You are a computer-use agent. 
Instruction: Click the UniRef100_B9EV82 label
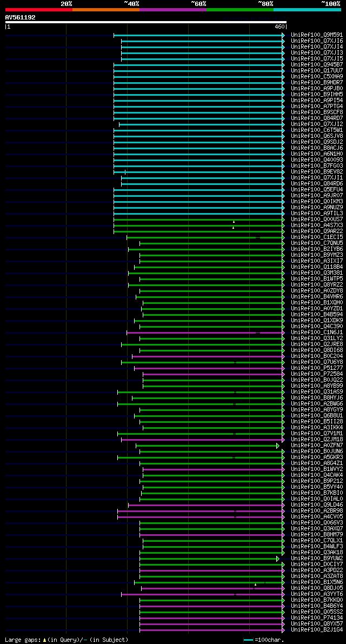(x=317, y=171)
